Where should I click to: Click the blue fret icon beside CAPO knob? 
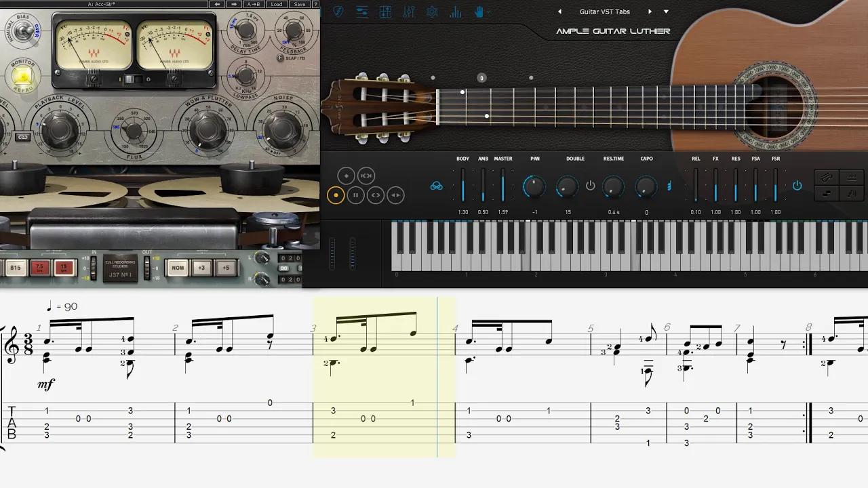pos(669,186)
